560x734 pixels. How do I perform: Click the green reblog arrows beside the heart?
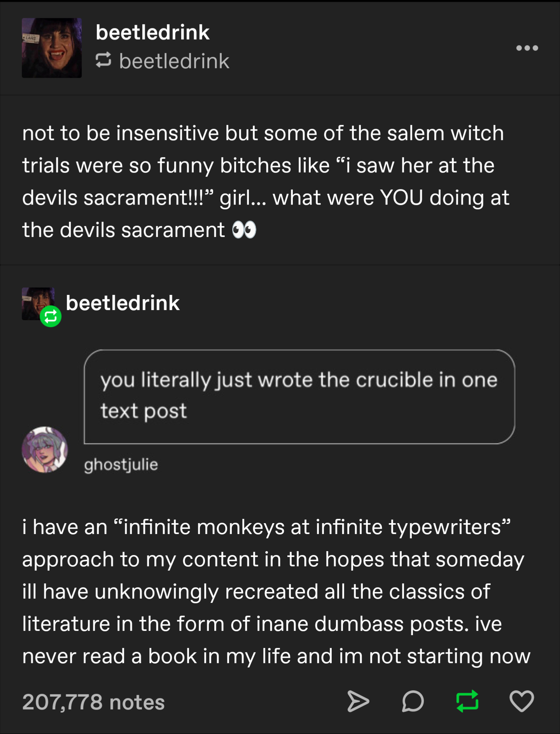(x=467, y=701)
